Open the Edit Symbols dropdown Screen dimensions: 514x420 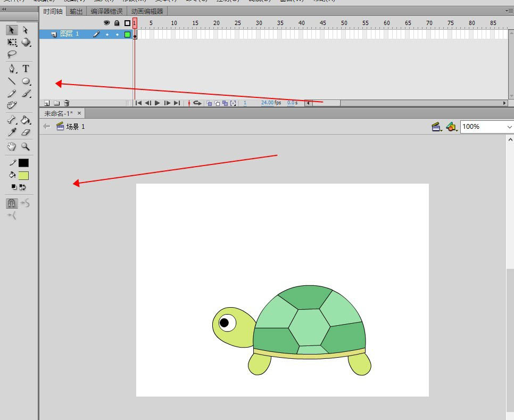point(452,127)
